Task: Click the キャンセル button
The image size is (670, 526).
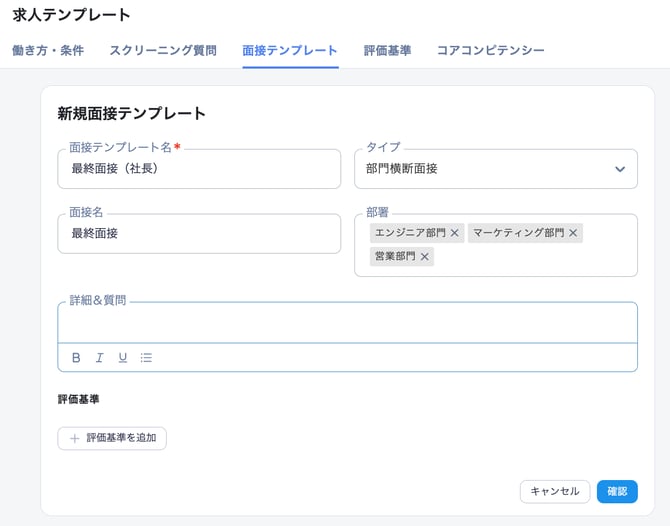Action: coord(554,491)
